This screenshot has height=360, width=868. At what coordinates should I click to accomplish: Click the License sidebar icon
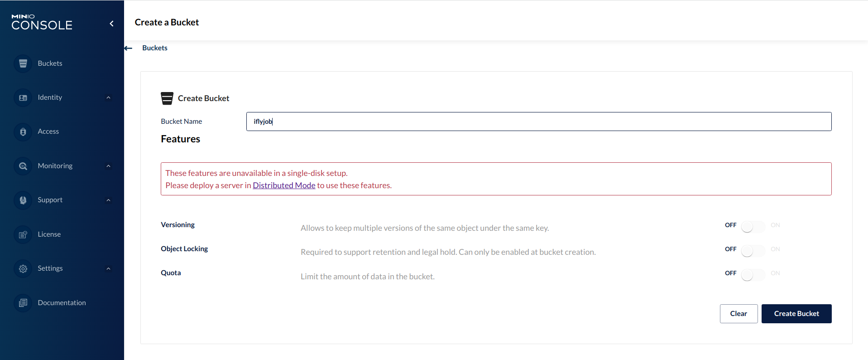[23, 234]
